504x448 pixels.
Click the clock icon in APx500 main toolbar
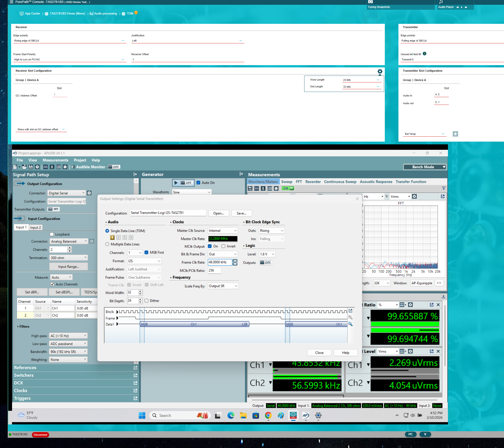[x=65, y=167]
